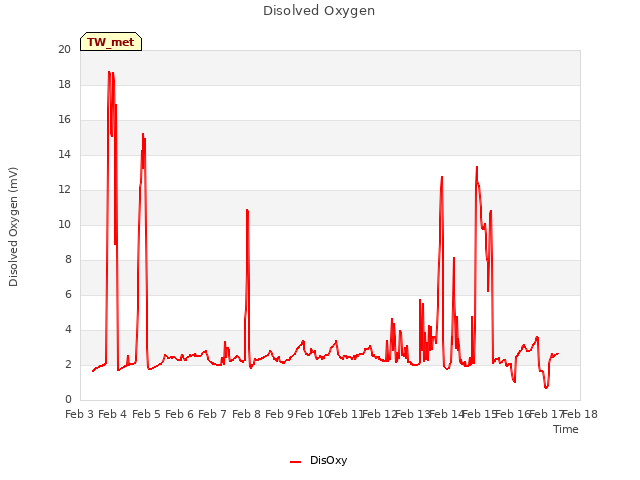Image resolution: width=640 pixels, height=480 pixels.
Task: Click the Feb 3 tick label
Action: click(x=80, y=414)
